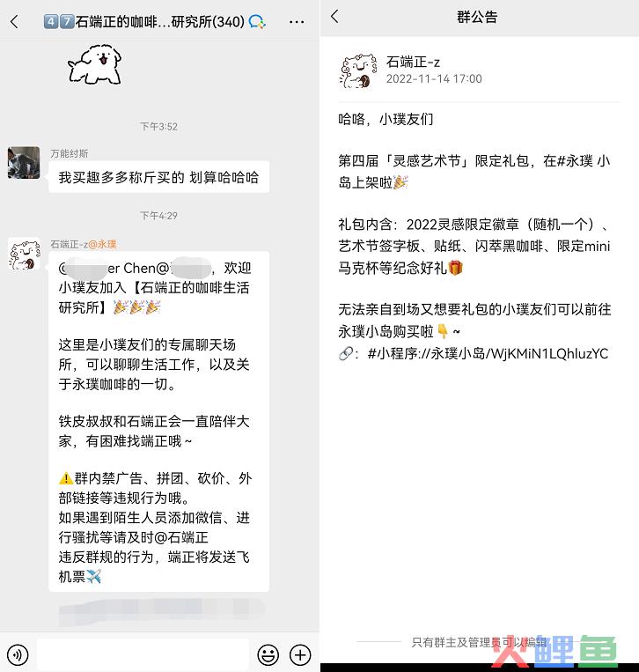
Task: Tap the 石端正-z name in announcement
Action: coord(413,63)
